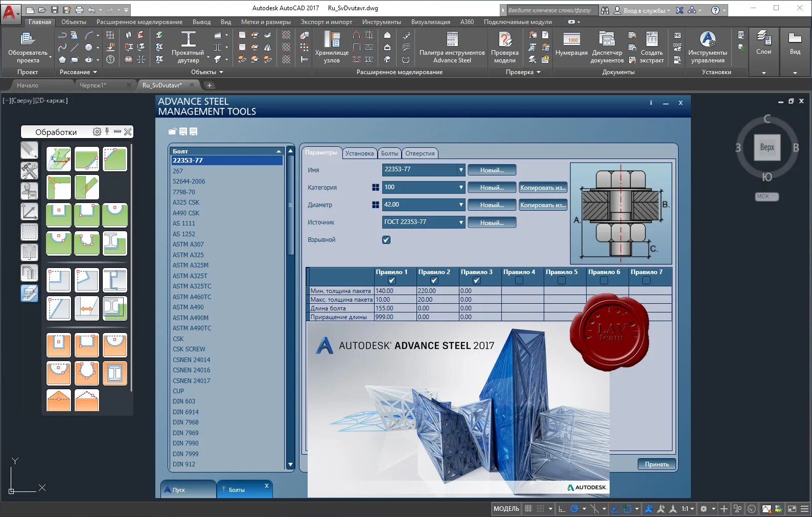Toggle the ortho mode icon in status bar
Viewport: 812px width, 517px height.
(x=562, y=509)
